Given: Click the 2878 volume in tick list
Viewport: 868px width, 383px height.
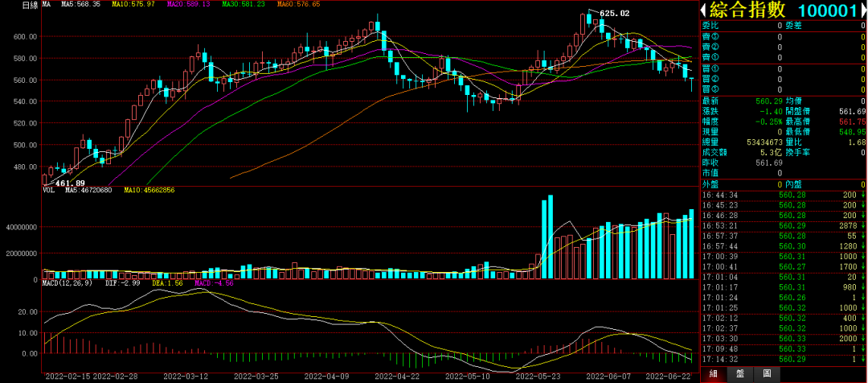Looking at the screenshot, I should [x=848, y=225].
